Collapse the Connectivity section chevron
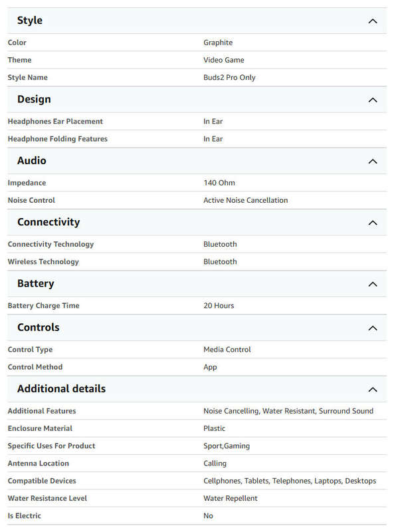Screen dimensions: 394x532 click(x=373, y=223)
